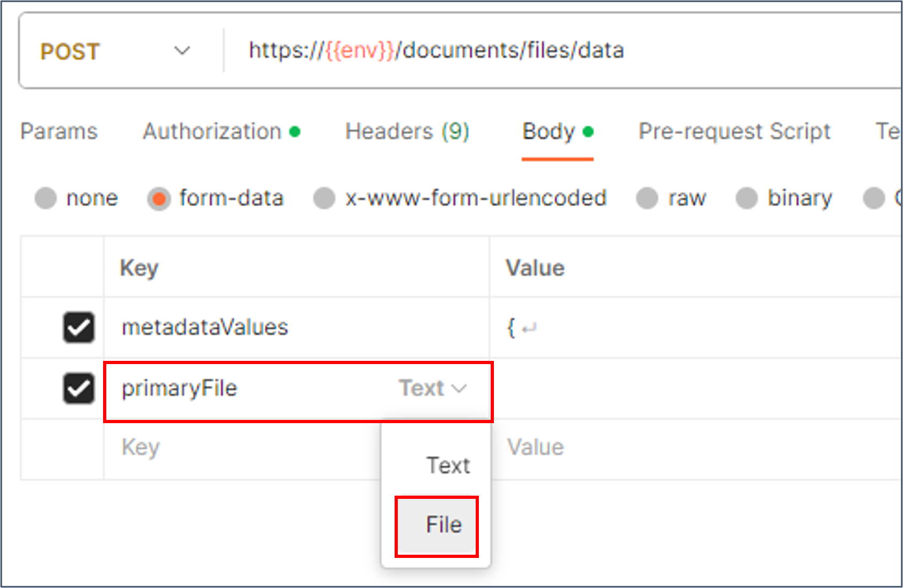903x588 pixels.
Task: Select the binary body option
Action: 746,198
